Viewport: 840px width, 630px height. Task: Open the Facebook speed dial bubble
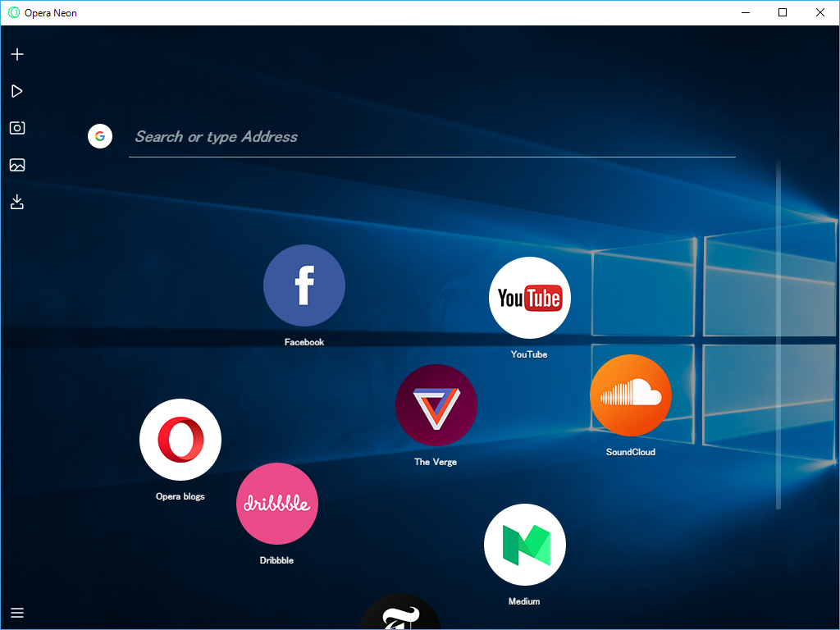click(x=304, y=285)
